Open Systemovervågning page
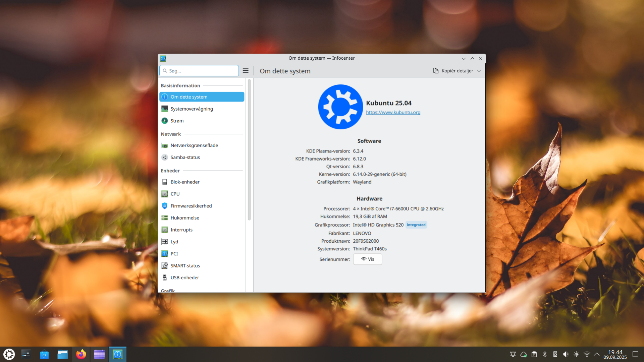The height and width of the screenshot is (362, 644). point(202,109)
